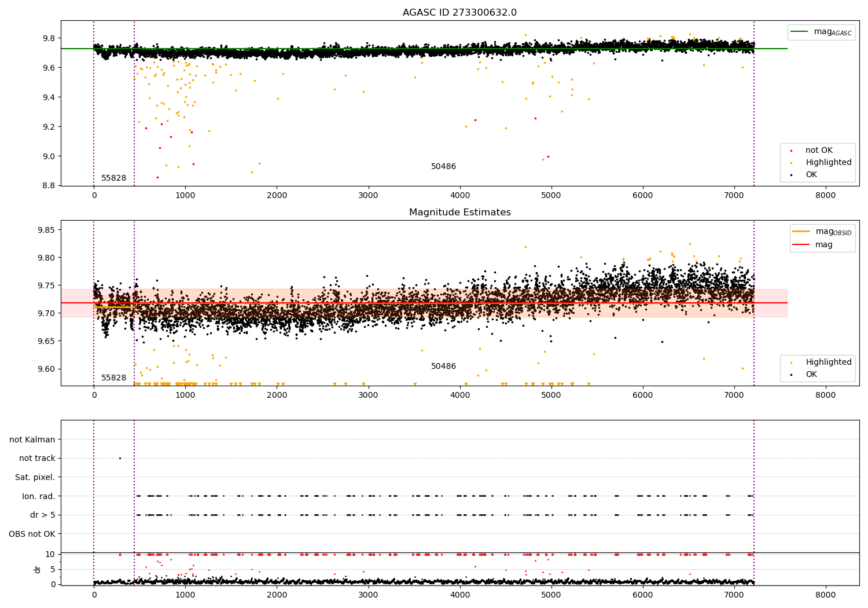868x608 pixels.
Task: Select "Highlighted" in the Magnitude Estimates legend
Action: [x=829, y=362]
